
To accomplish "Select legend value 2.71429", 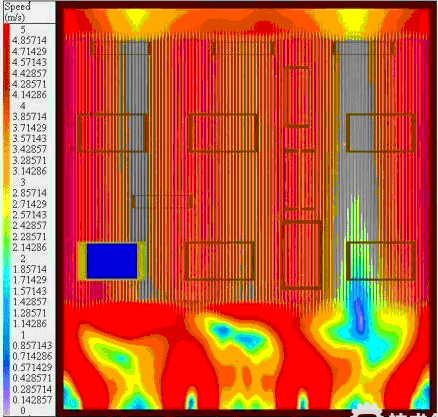I will coord(29,204).
